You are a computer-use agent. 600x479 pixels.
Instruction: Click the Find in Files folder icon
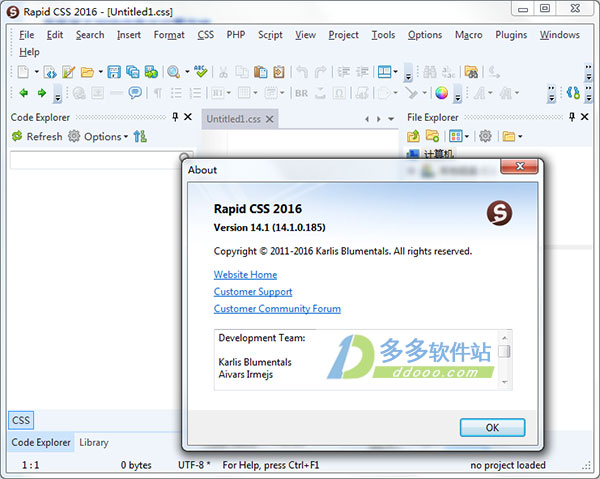(471, 72)
